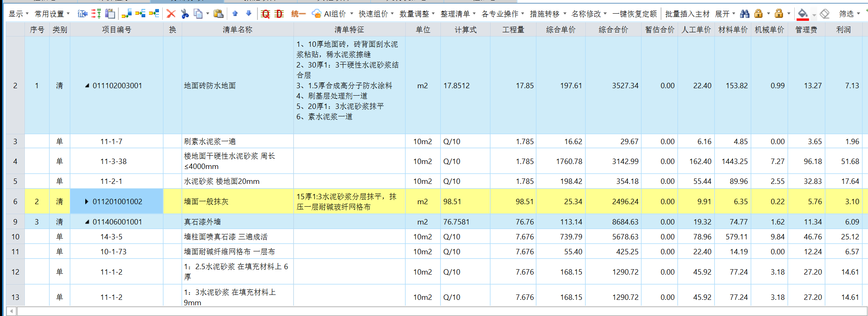Select row number 3 header
The image size is (868, 316).
15,141
